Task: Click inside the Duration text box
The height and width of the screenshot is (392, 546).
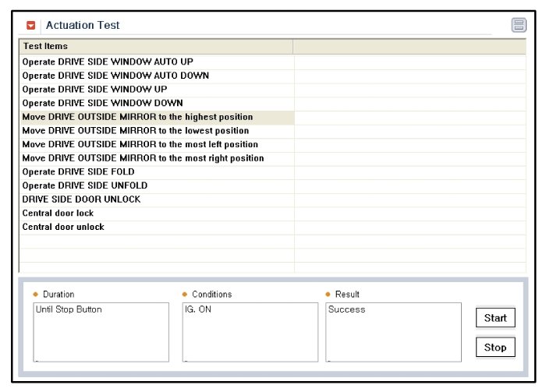Action: (x=101, y=333)
